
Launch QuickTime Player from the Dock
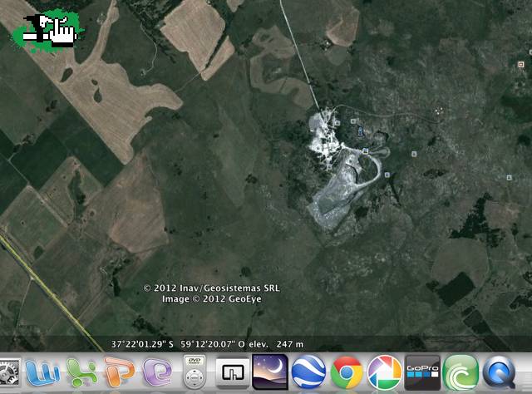pyautogui.click(x=499, y=372)
